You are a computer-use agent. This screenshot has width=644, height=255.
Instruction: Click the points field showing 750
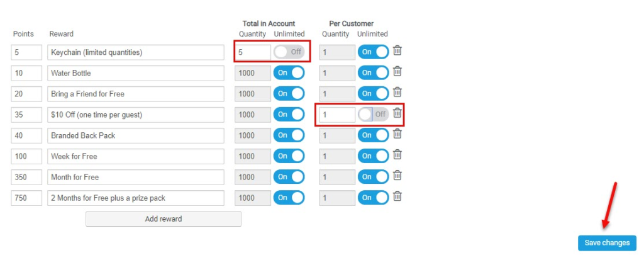(x=26, y=198)
